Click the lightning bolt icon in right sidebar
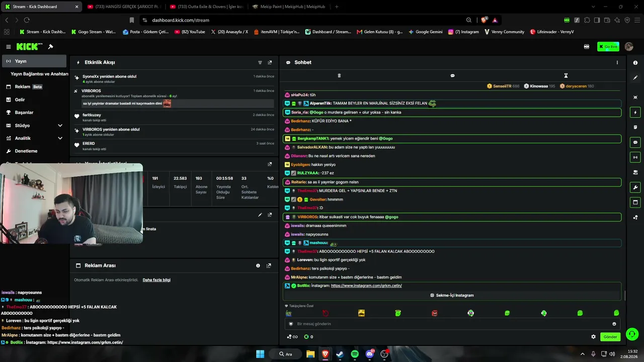 tap(635, 112)
